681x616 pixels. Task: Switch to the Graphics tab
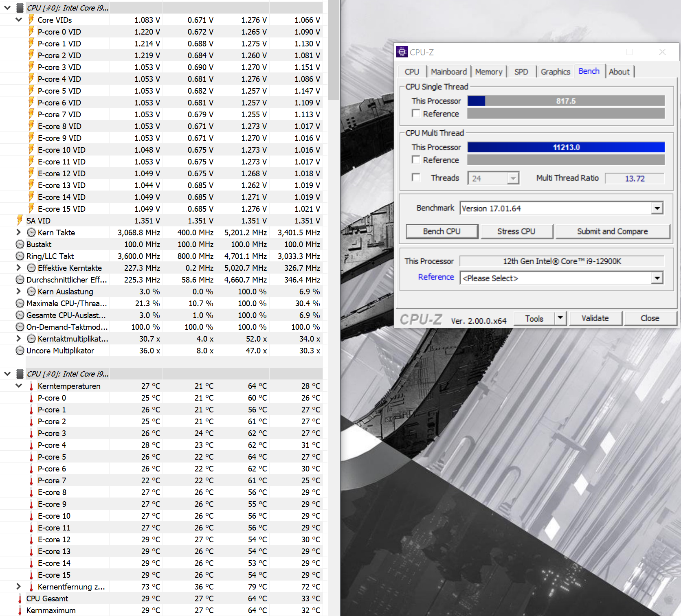coord(555,72)
